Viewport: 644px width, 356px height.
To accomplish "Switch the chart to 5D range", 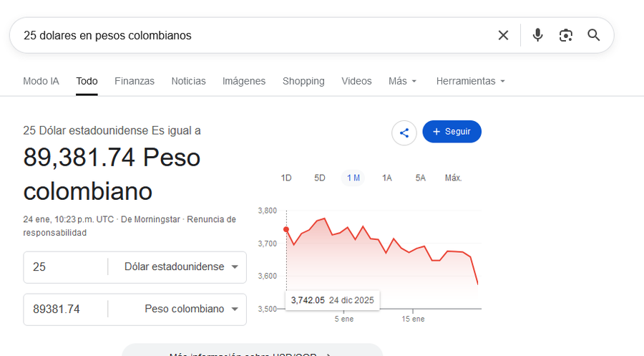I will [x=320, y=178].
